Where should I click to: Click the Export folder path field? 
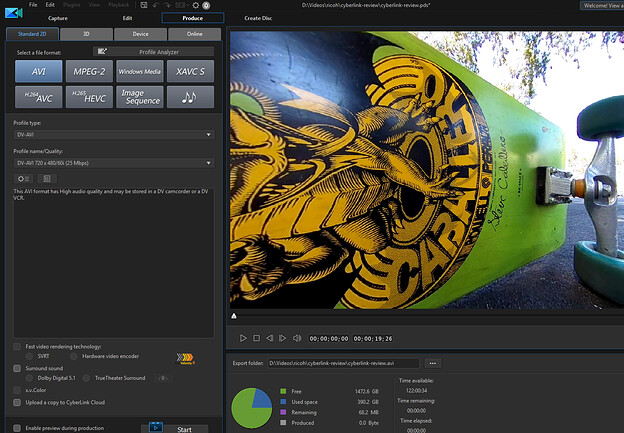tap(343, 363)
